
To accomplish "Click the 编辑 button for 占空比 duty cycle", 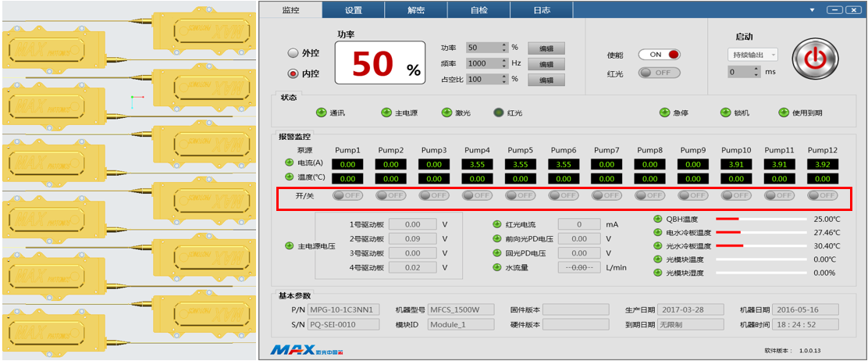I will (546, 80).
